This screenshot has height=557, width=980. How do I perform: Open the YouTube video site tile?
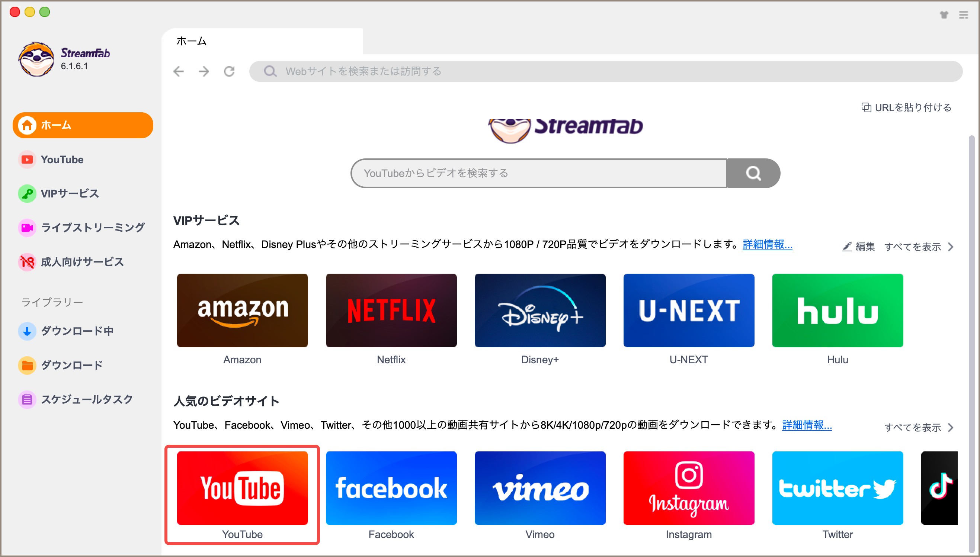pyautogui.click(x=242, y=488)
